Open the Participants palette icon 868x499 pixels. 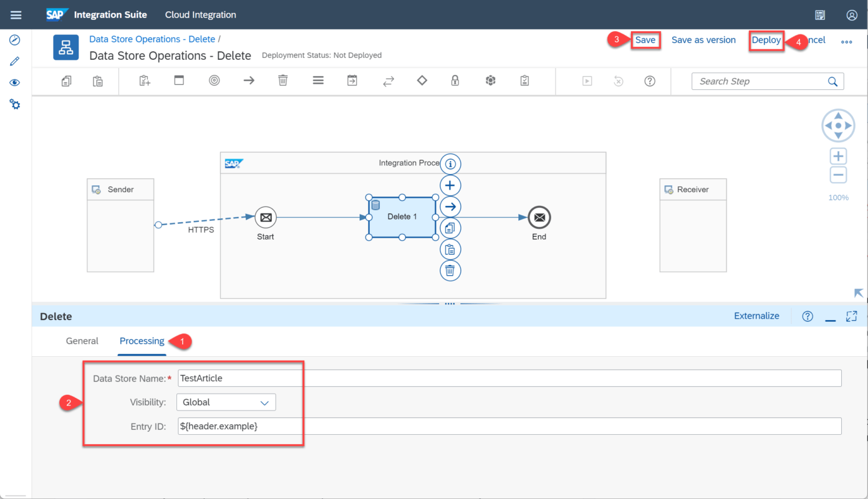(x=145, y=80)
